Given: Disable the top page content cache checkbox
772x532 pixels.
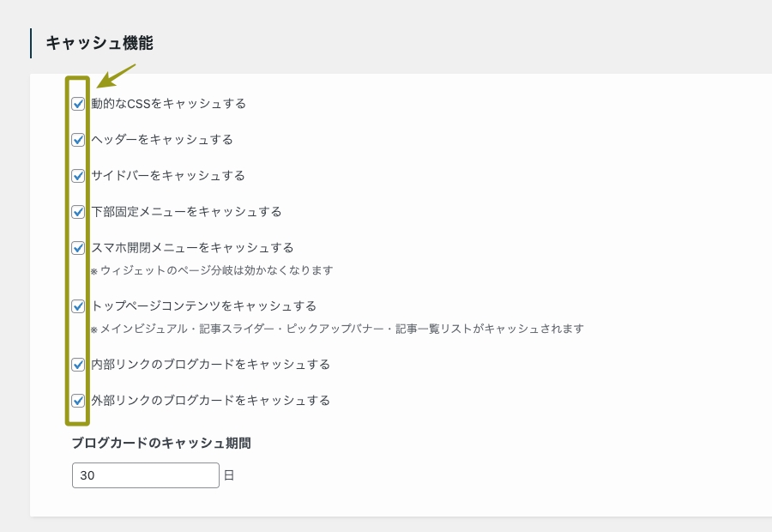Looking at the screenshot, I should (78, 305).
